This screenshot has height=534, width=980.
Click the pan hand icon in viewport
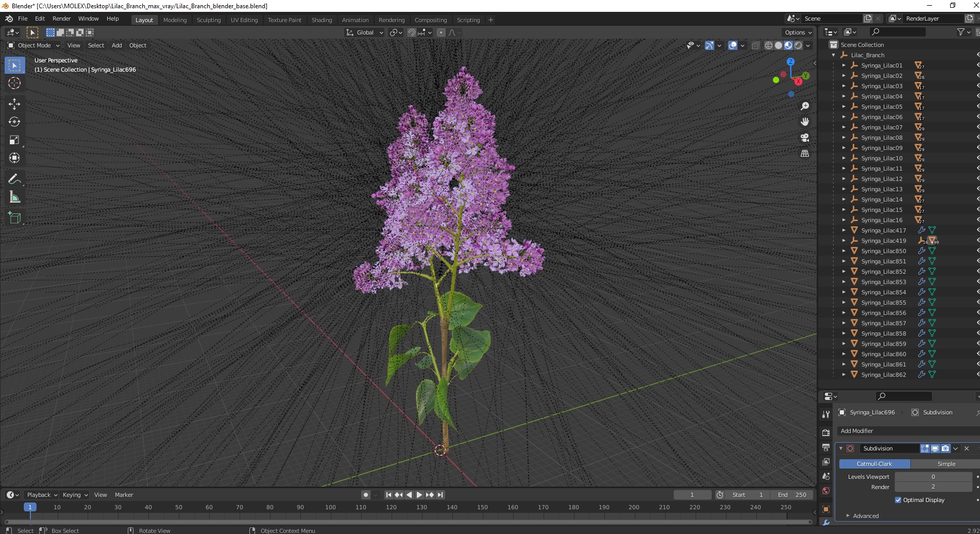805,122
